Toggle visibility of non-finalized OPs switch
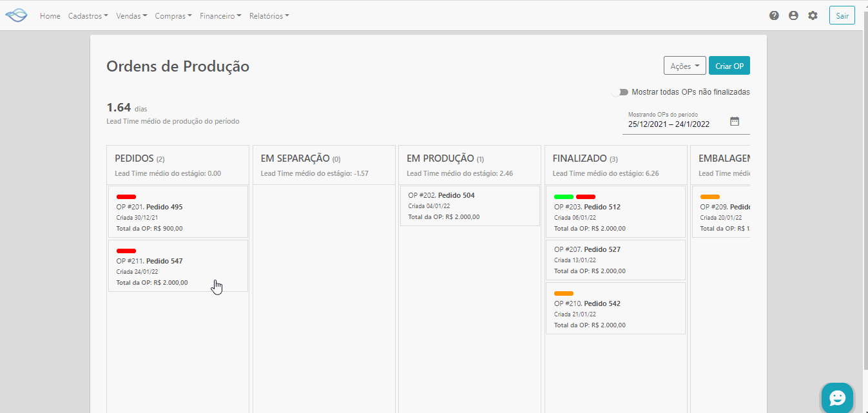The width and height of the screenshot is (868, 413). click(x=619, y=92)
